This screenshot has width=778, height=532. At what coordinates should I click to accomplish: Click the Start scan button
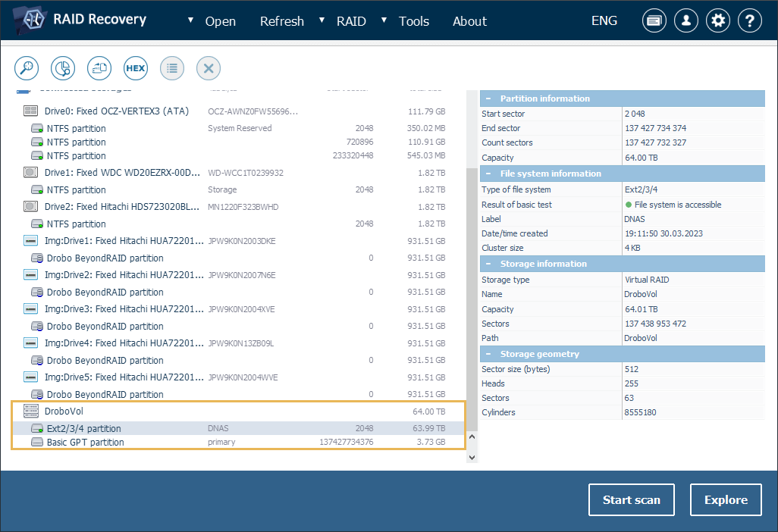[x=632, y=499]
